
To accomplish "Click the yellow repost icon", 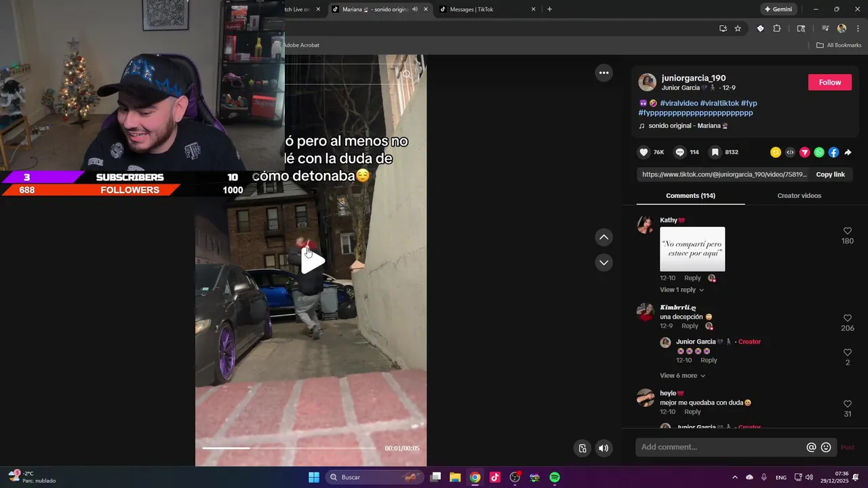I will point(776,152).
